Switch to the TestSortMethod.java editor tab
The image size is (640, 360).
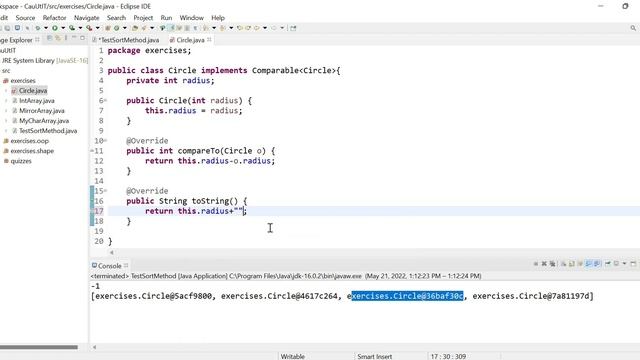126,40
